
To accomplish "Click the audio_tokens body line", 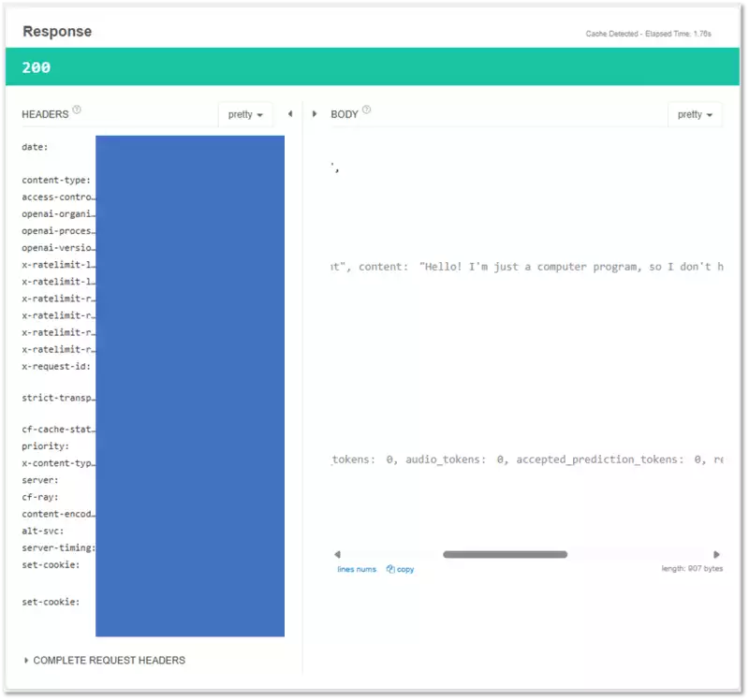I will point(527,459).
